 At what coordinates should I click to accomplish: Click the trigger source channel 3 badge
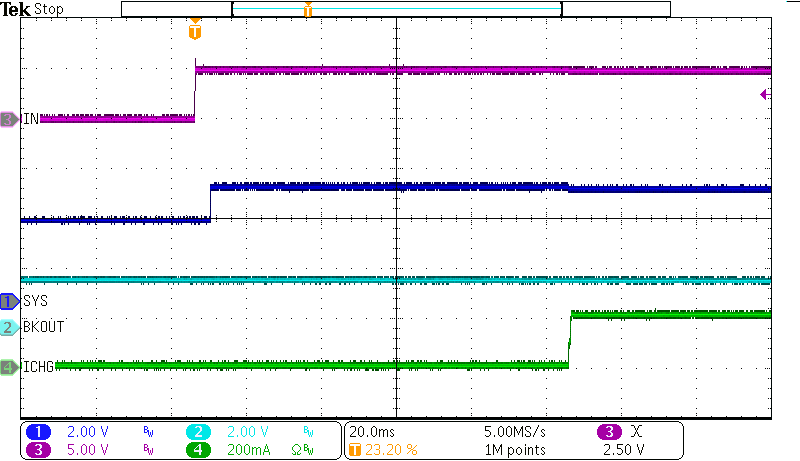[609, 432]
